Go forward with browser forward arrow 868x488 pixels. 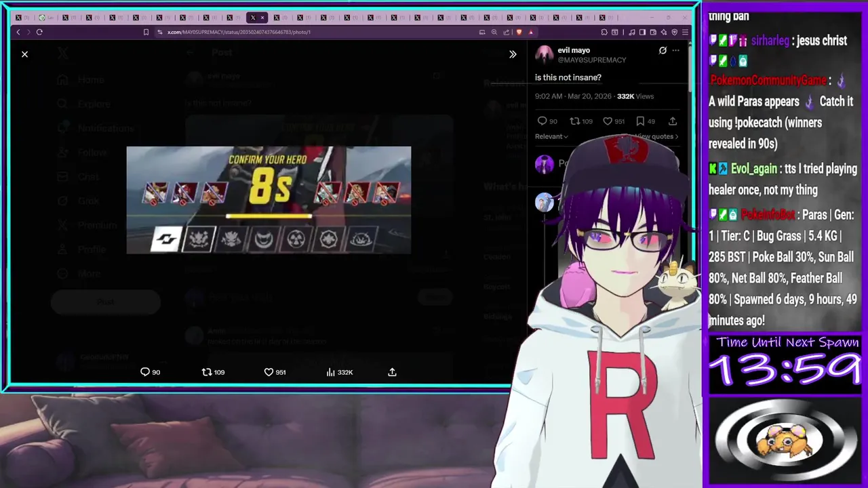(28, 32)
